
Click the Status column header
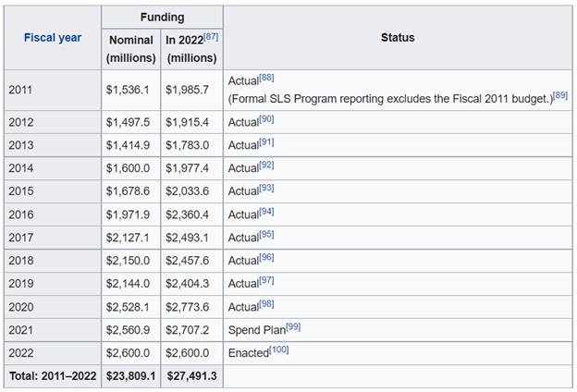(x=398, y=38)
